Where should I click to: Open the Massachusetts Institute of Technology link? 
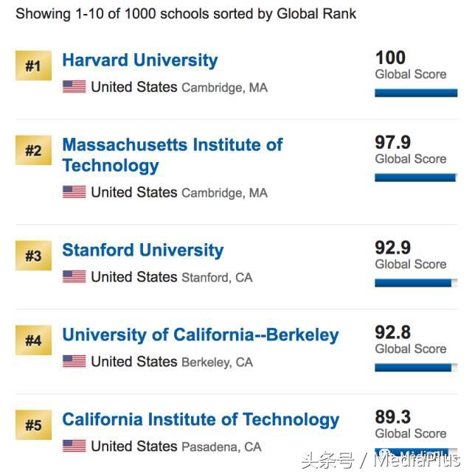[x=172, y=155]
